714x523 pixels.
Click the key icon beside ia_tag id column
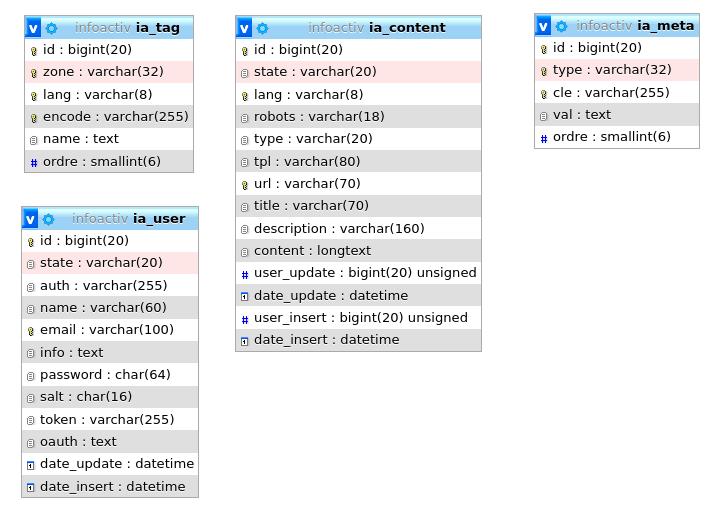33,50
